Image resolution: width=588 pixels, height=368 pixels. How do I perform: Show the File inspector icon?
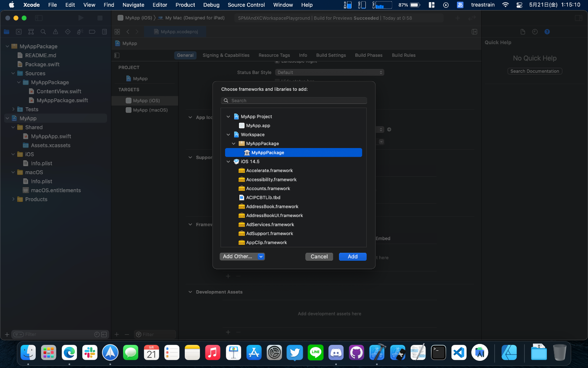(522, 32)
